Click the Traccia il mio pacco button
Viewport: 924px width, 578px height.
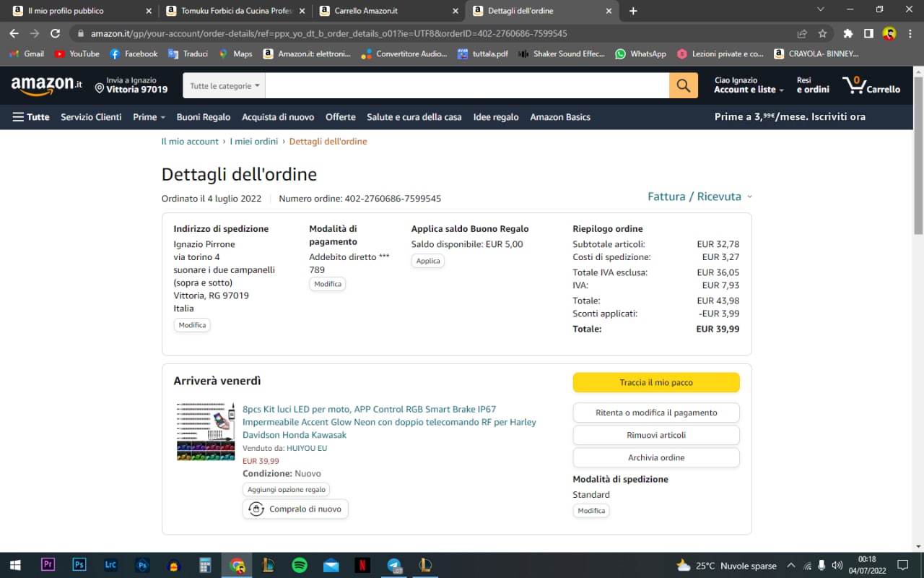tap(655, 382)
